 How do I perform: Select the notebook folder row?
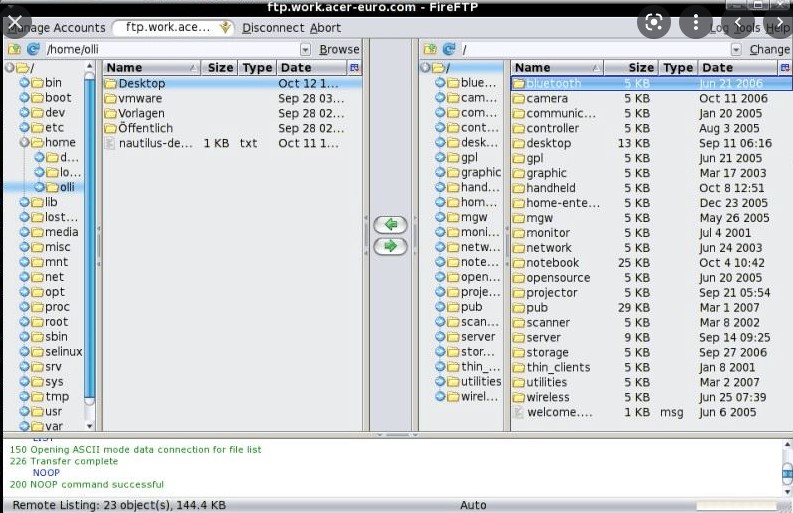(651, 263)
